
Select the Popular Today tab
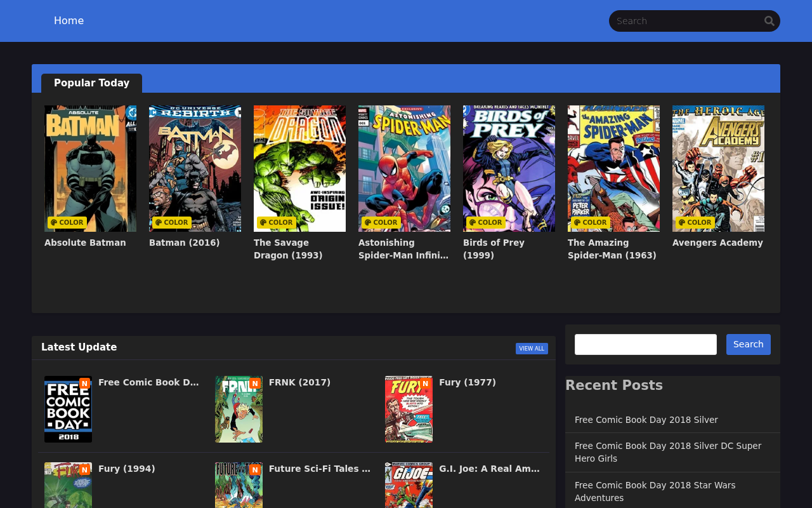91,83
